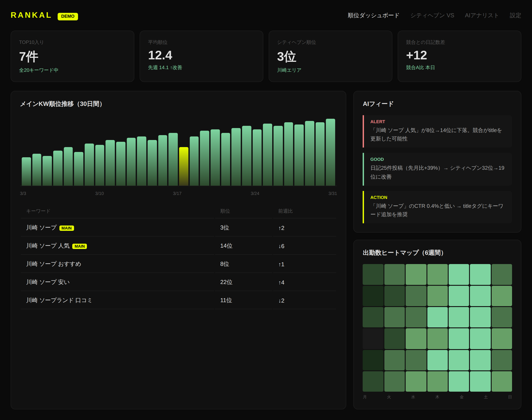532x420 pixels.
Task: Open the GOOD feed item
Action: tap(437, 169)
